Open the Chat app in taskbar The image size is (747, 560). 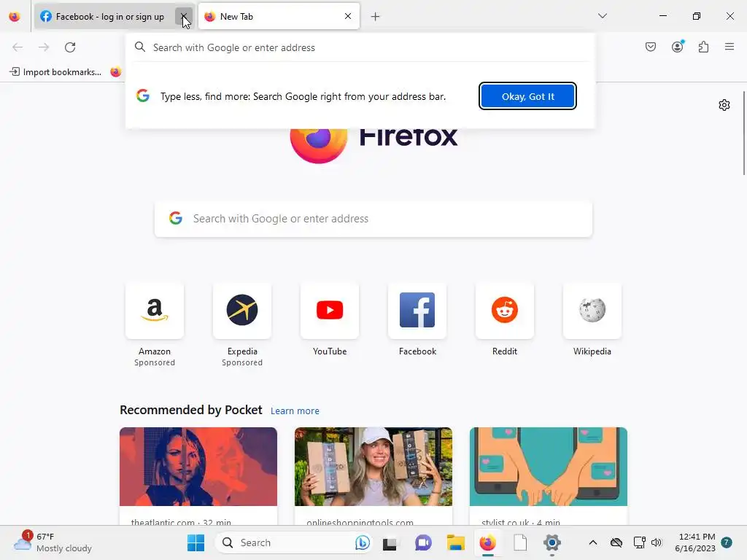[423, 542]
